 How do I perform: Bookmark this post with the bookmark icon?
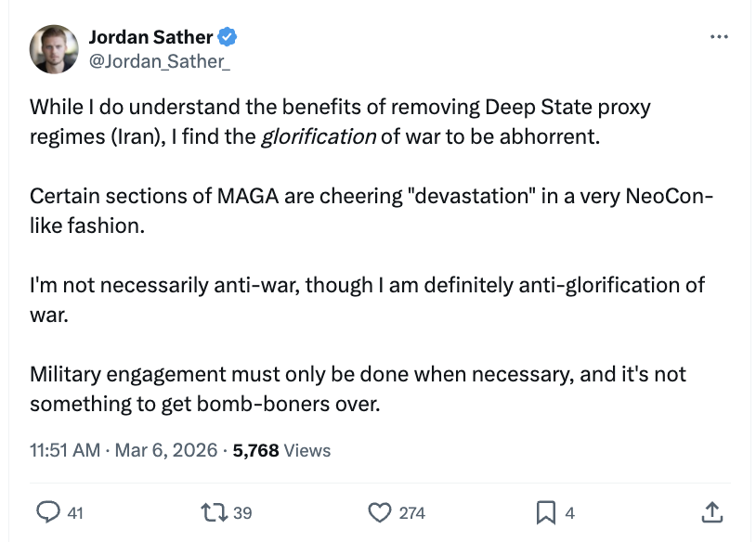click(545, 511)
